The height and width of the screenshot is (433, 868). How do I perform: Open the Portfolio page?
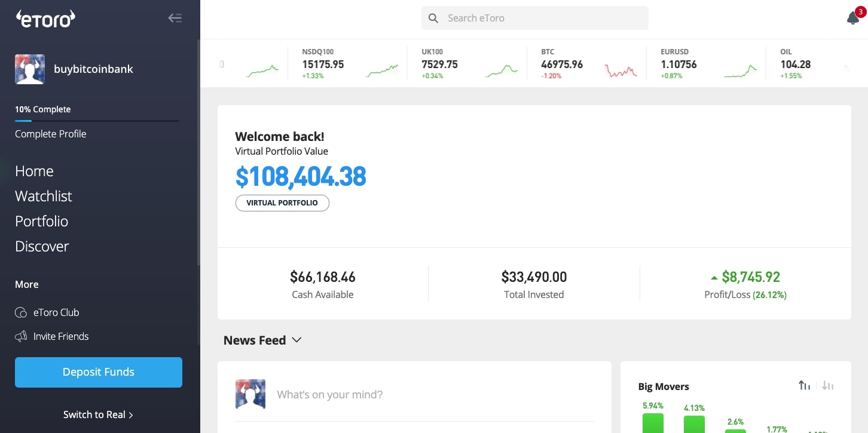point(41,222)
